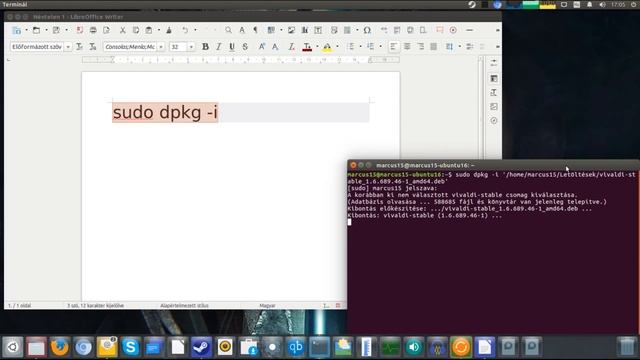Image resolution: width=640 pixels, height=360 pixels.
Task: Apply font color red-underlined T swatch
Action: (x=307, y=47)
